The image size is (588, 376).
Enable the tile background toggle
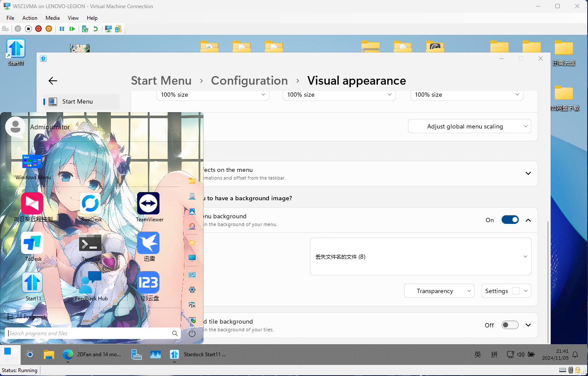tap(510, 325)
